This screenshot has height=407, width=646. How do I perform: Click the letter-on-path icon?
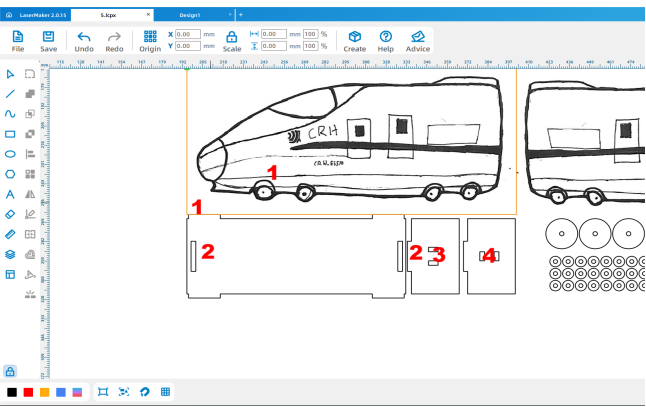pyautogui.click(x=30, y=274)
